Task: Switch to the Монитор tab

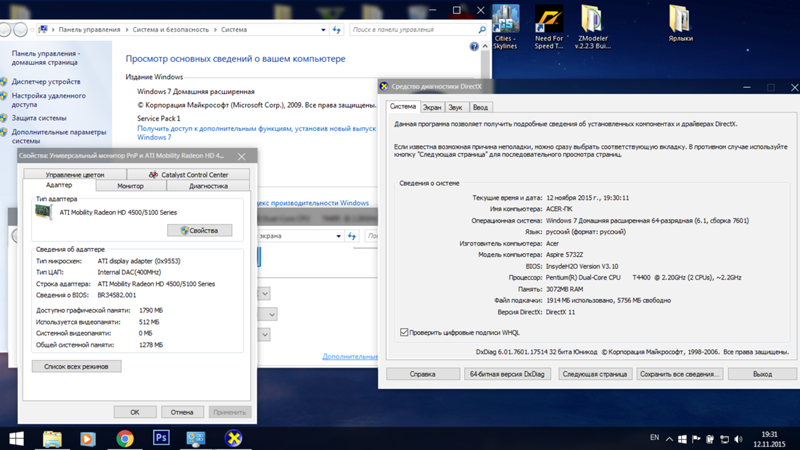Action: [131, 186]
